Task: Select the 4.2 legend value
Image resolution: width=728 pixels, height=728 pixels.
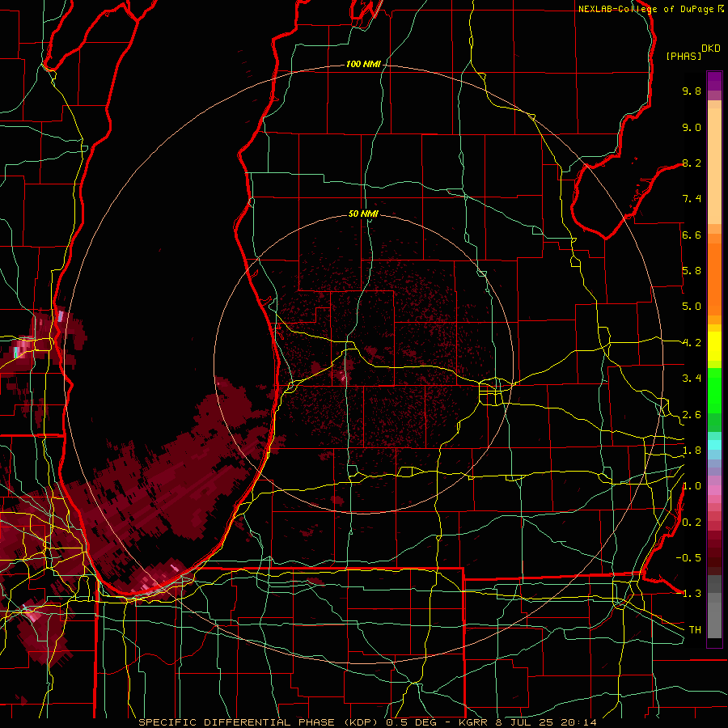Action: click(692, 343)
